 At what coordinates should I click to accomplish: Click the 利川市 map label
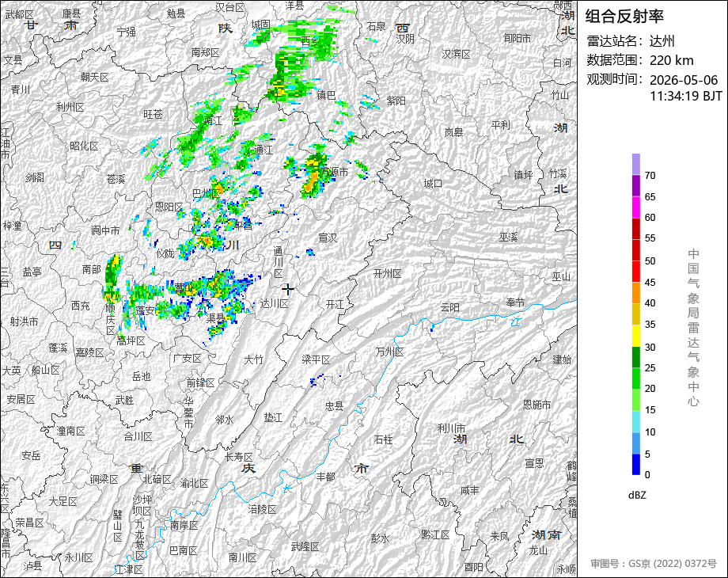pos(451,428)
